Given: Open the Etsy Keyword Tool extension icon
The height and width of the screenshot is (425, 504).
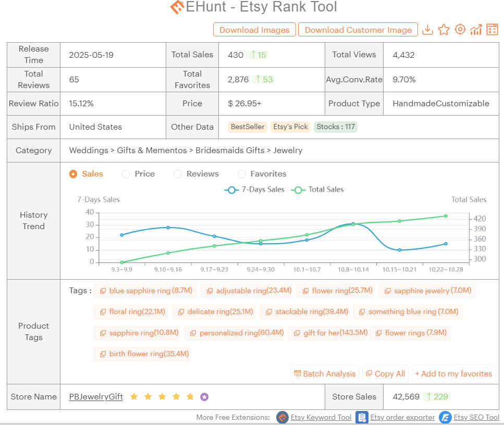Looking at the screenshot, I should coord(282,417).
